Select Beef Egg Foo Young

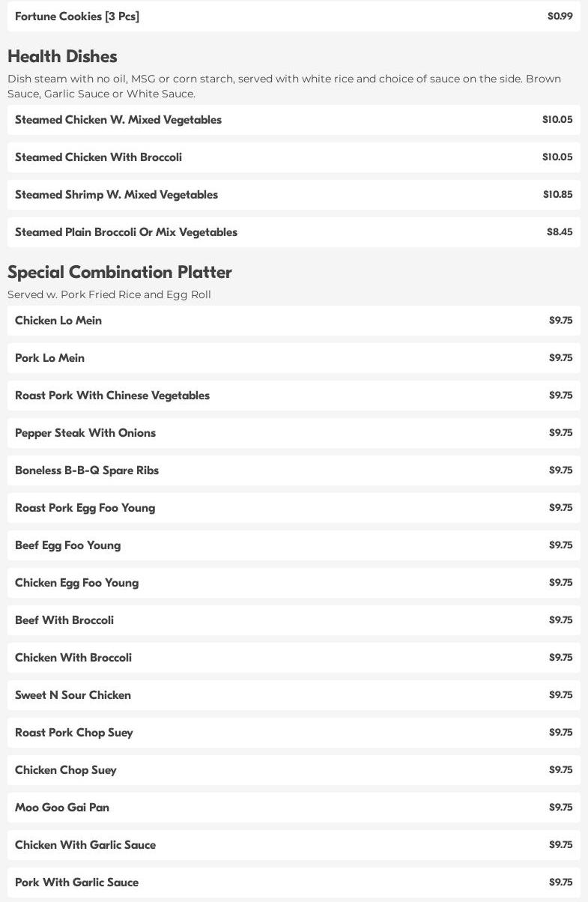(67, 545)
